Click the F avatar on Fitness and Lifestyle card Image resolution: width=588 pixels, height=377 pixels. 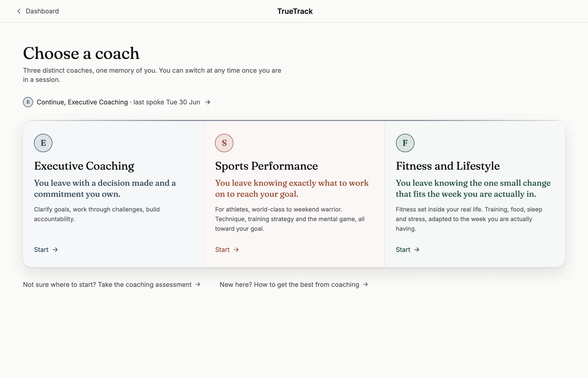(405, 143)
